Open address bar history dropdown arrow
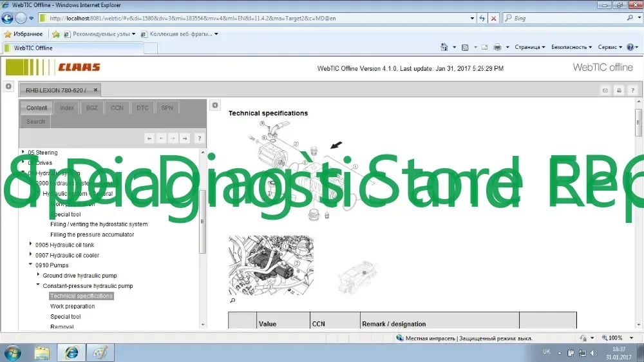 pyautogui.click(x=472, y=18)
